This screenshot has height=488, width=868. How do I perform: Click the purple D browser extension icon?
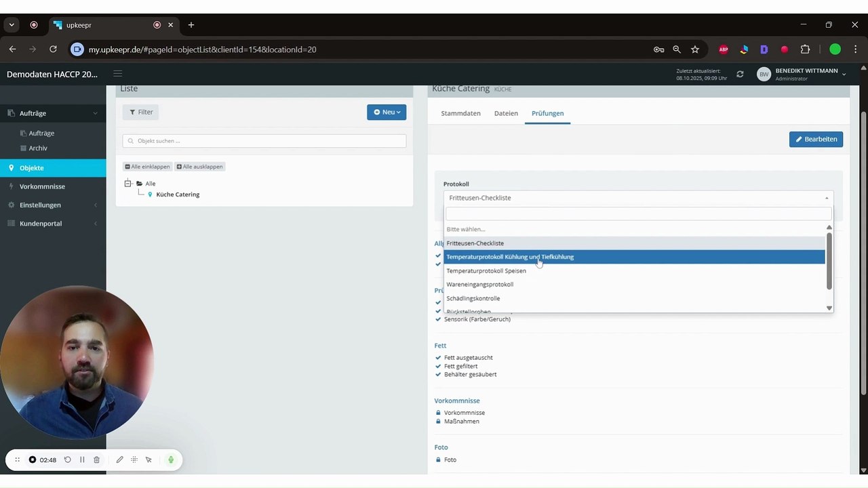click(x=764, y=49)
